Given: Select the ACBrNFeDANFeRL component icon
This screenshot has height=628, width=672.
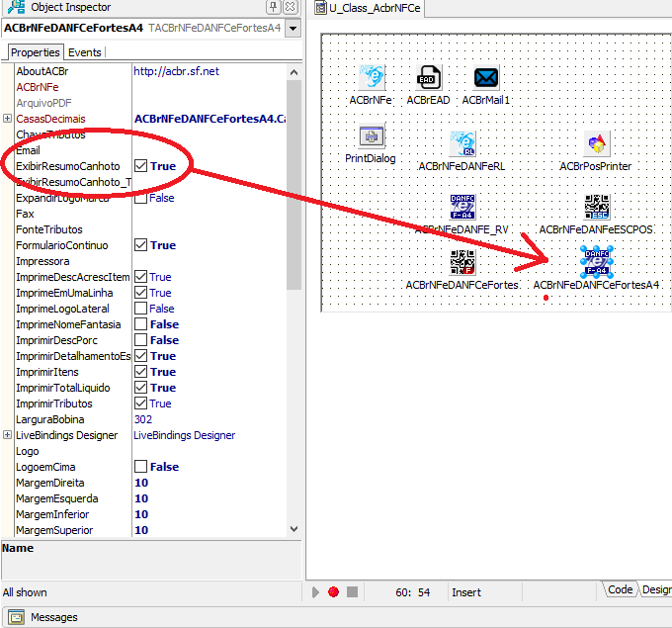Looking at the screenshot, I should coord(462,143).
